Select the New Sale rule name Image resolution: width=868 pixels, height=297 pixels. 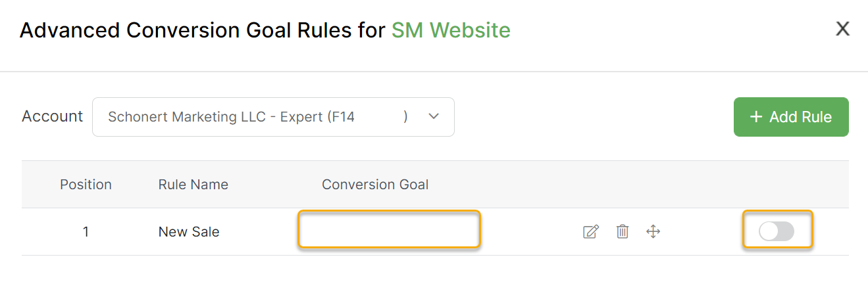click(189, 232)
